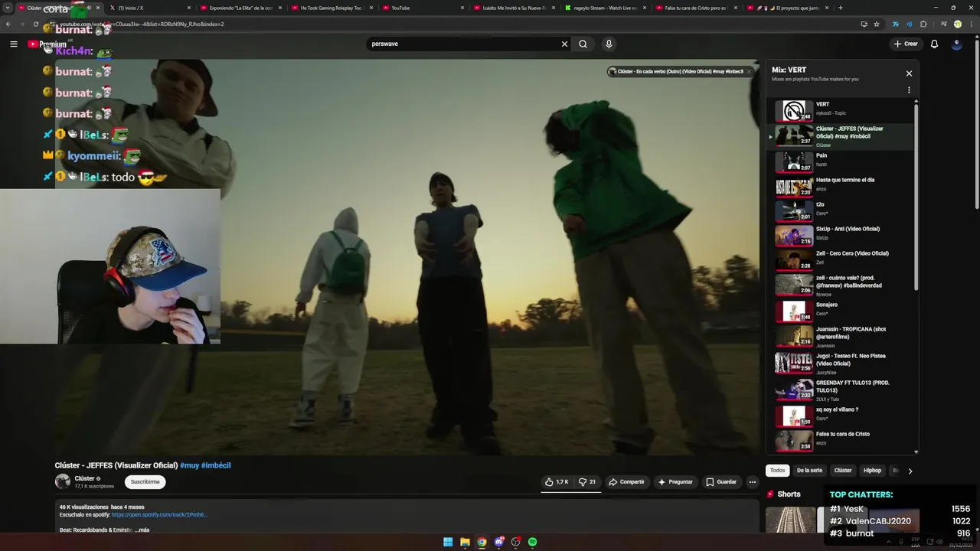Screen dimensions: 980x551
Task: Open Mix: VERT playlist options menu
Action: pyautogui.click(x=909, y=90)
